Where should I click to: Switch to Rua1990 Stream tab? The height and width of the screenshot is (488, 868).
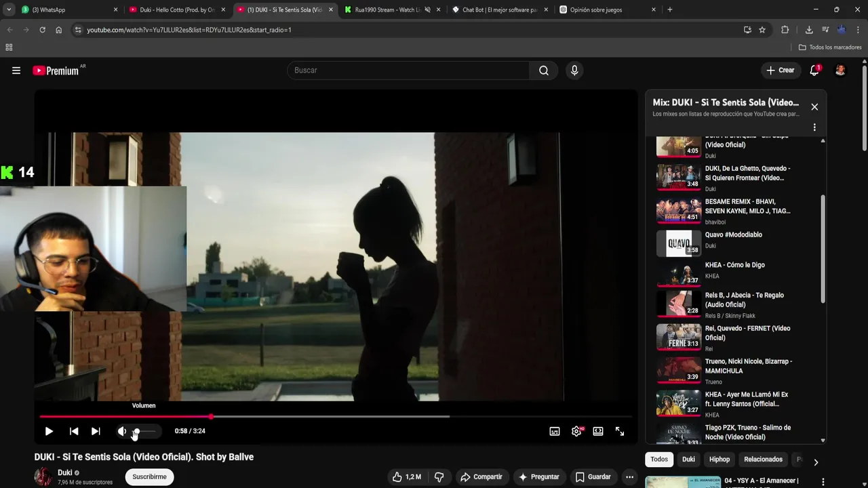tap(393, 10)
